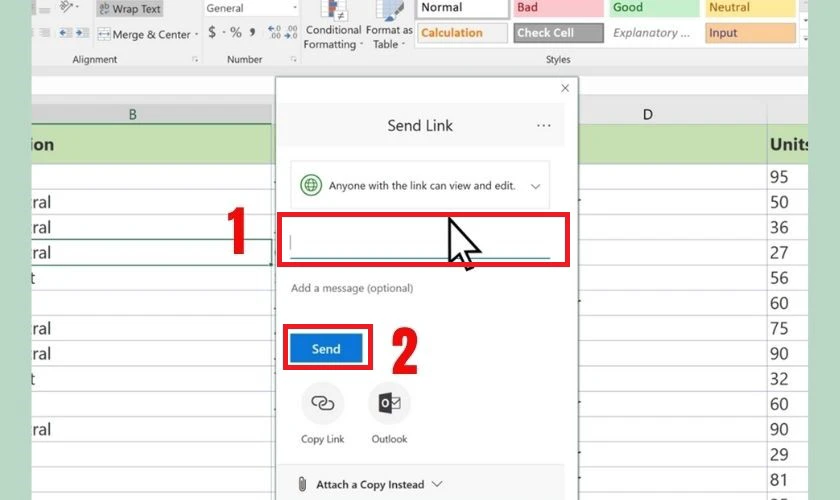Click the cell containing 75
840x500 pixels.
coord(788,328)
